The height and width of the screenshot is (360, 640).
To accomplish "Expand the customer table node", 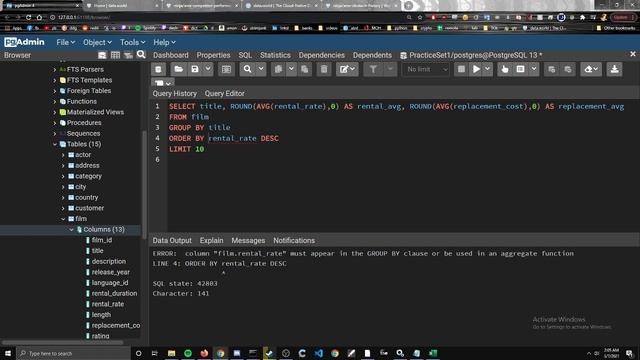I will [x=63, y=208].
